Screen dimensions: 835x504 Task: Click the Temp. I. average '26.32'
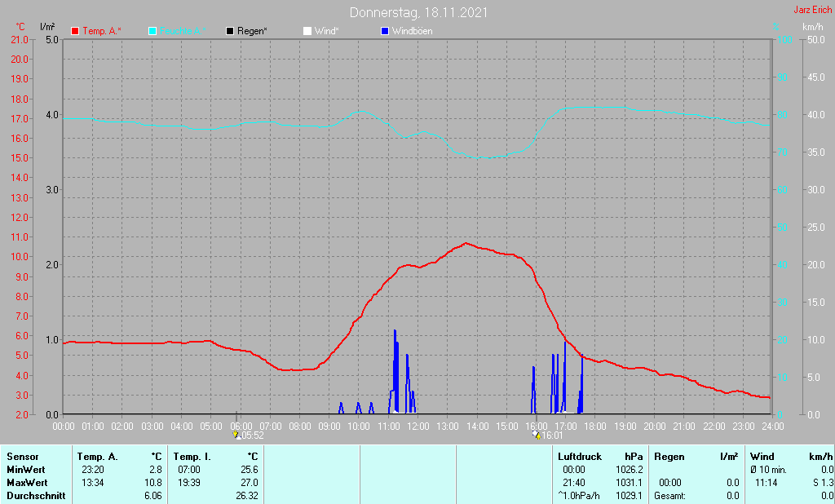pos(247,496)
